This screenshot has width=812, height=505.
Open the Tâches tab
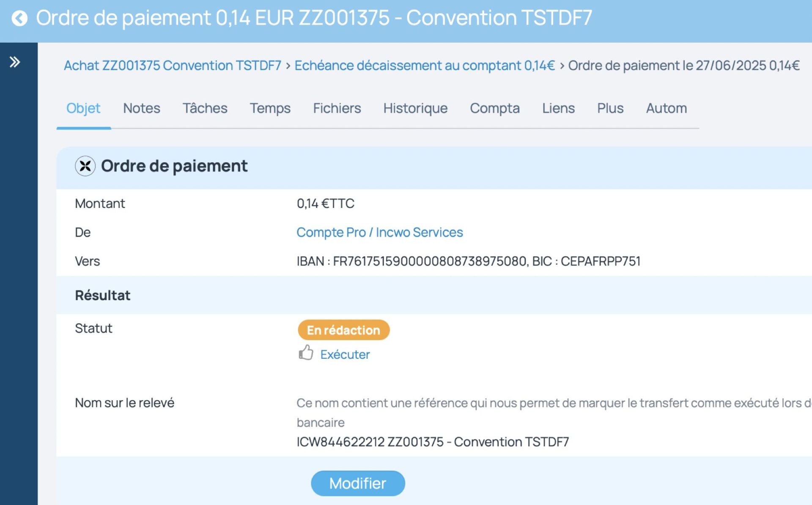205,108
